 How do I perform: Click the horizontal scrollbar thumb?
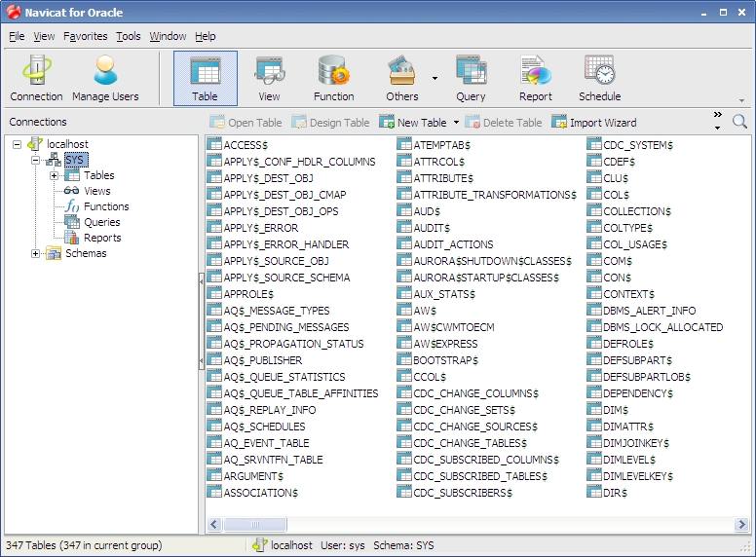[x=255, y=524]
